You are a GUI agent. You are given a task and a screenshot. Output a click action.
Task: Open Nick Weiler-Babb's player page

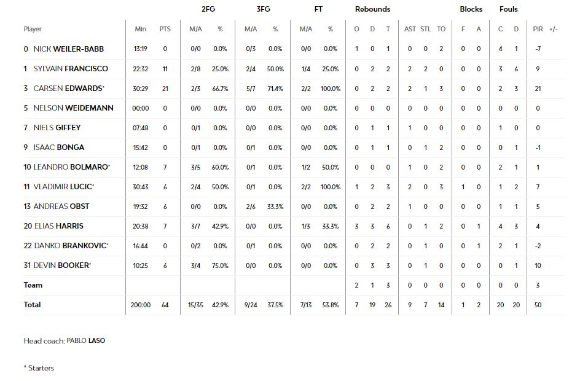[x=68, y=49]
